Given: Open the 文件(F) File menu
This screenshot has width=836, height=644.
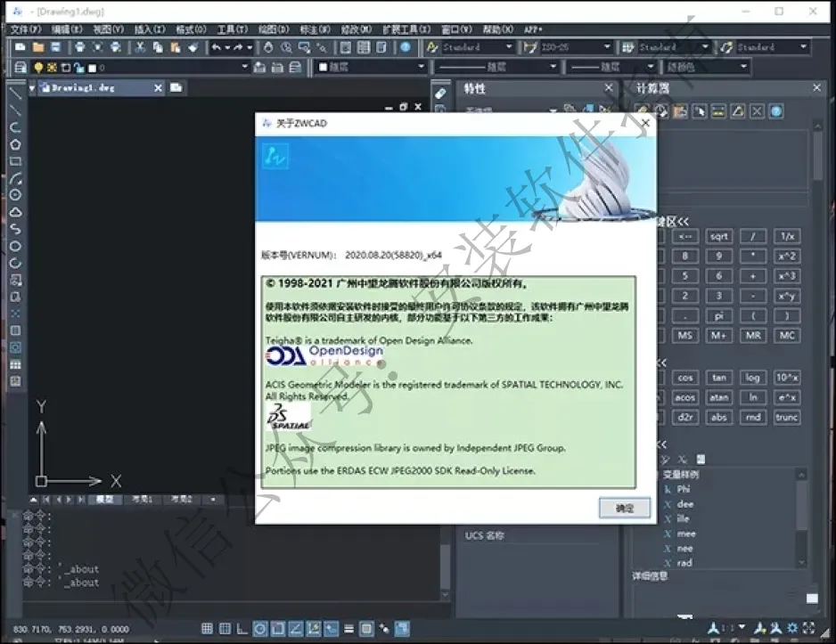Looking at the screenshot, I should 26,29.
